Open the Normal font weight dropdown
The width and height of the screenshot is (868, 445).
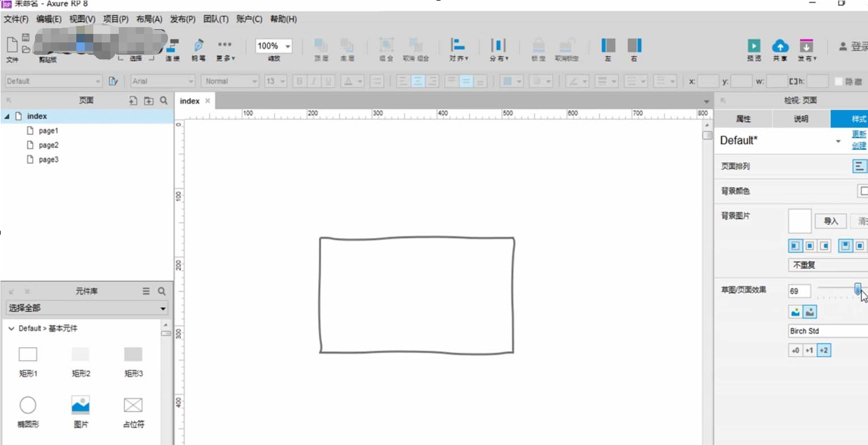(x=231, y=81)
